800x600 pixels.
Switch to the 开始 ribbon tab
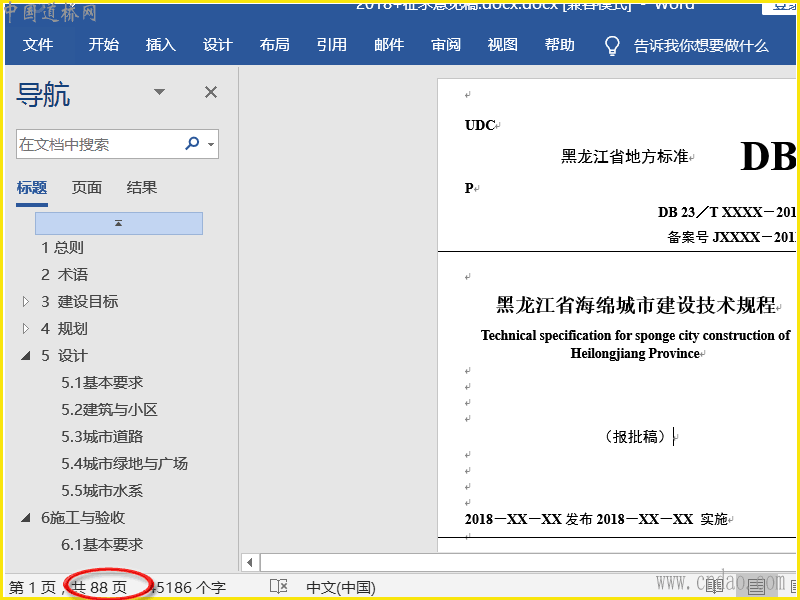coord(104,45)
